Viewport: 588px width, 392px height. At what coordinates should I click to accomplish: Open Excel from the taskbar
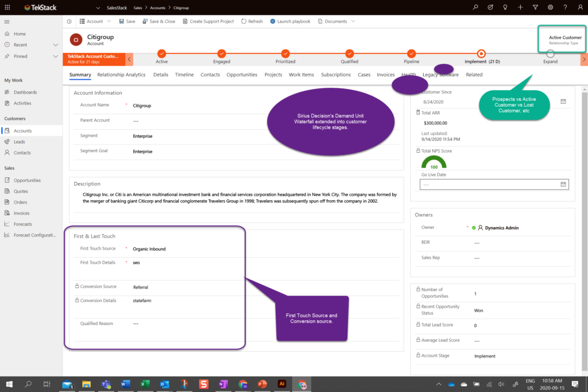(145, 384)
